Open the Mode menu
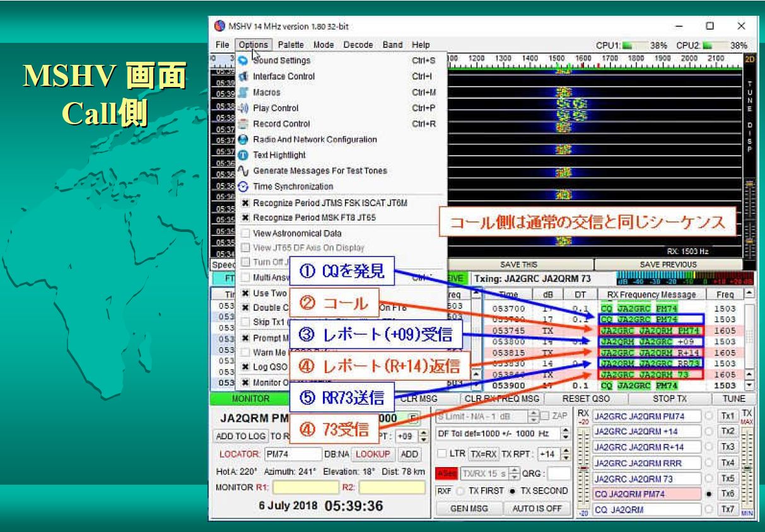This screenshot has height=532, width=765. click(x=324, y=45)
